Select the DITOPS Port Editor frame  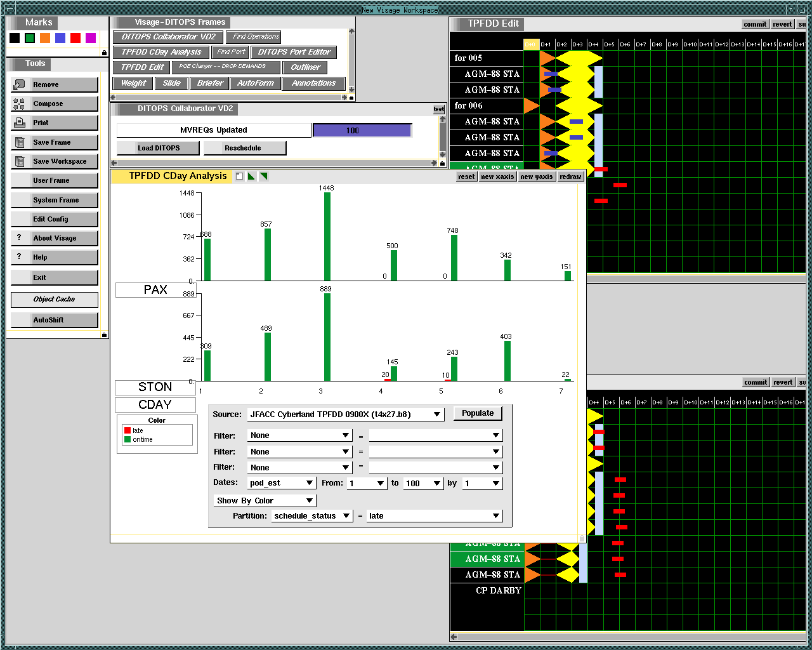tap(294, 52)
